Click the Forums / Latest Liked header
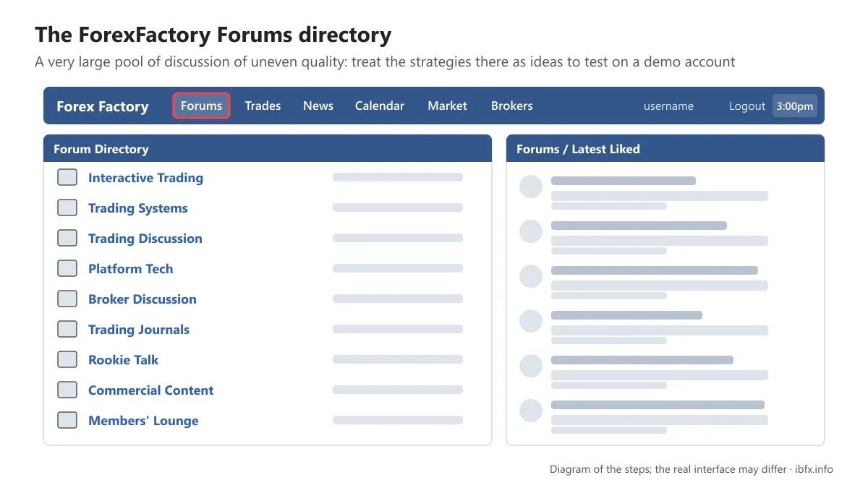The image size is (868, 488). click(x=665, y=148)
